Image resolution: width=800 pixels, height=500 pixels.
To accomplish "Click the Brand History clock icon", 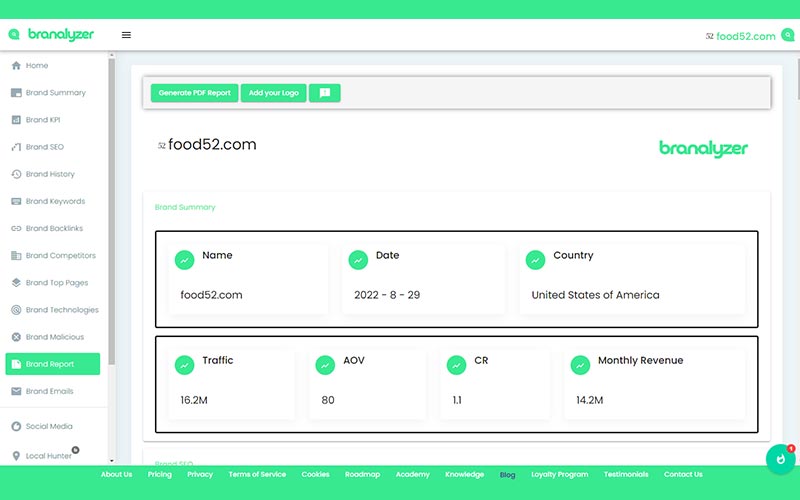I will click(16, 174).
